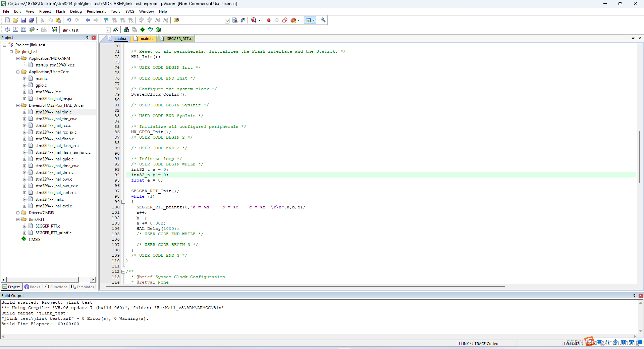Collapse the Drivers/STM32F4xx_HAL_Driver folder
Viewport: 644px width, 349px height.
click(x=18, y=105)
